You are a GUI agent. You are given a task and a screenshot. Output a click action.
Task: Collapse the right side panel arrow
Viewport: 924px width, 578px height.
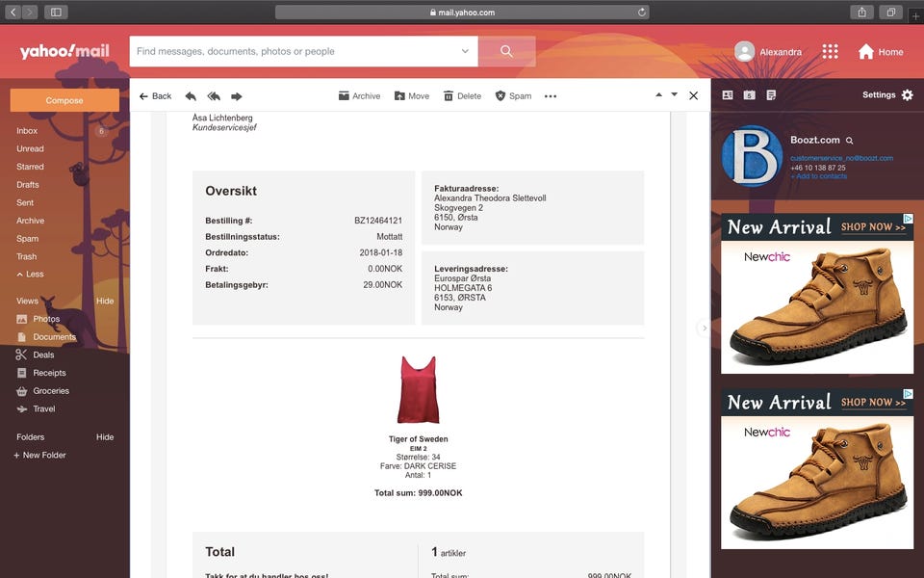point(704,328)
